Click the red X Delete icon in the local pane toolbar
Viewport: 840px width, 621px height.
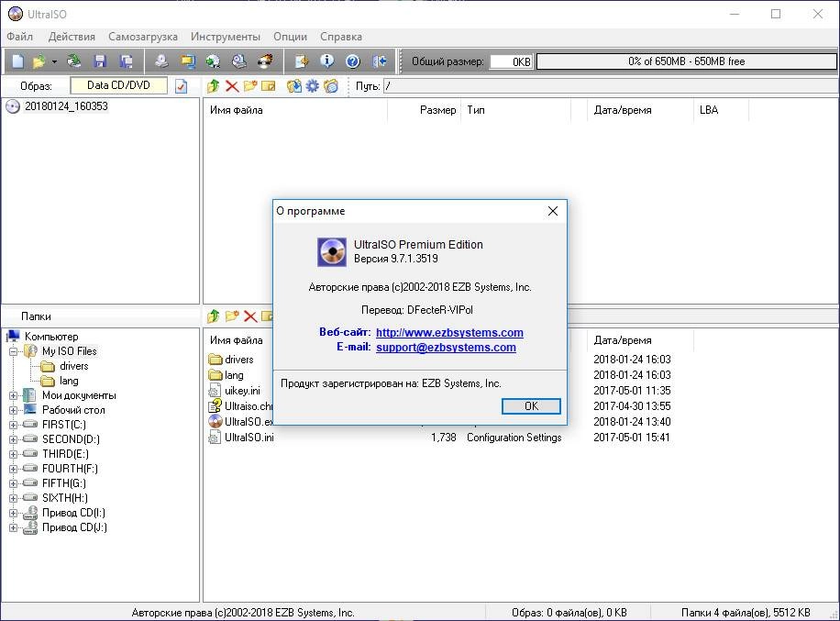click(250, 316)
